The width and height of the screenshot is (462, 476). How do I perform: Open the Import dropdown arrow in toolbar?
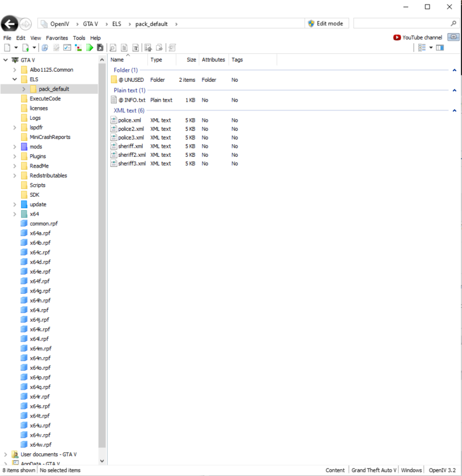click(34, 48)
